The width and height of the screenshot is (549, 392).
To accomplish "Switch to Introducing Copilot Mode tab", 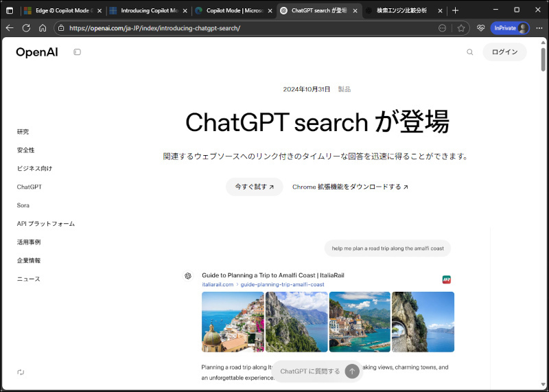I will click(x=146, y=10).
